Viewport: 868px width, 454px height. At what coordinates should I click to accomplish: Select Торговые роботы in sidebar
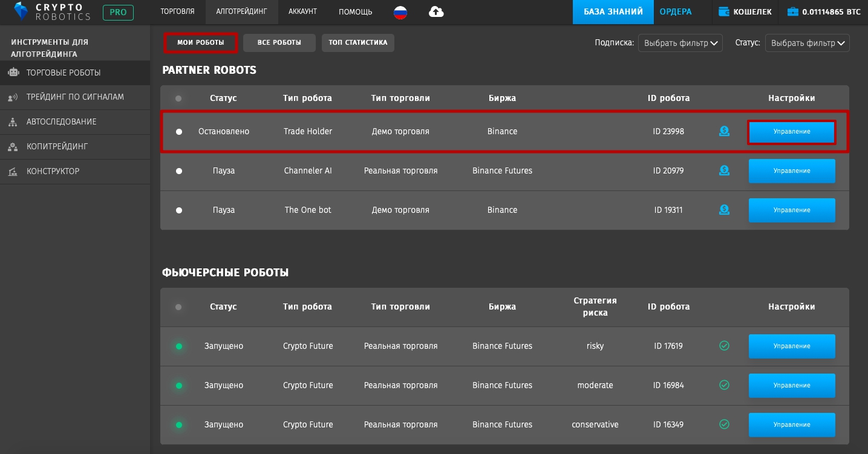coord(75,73)
